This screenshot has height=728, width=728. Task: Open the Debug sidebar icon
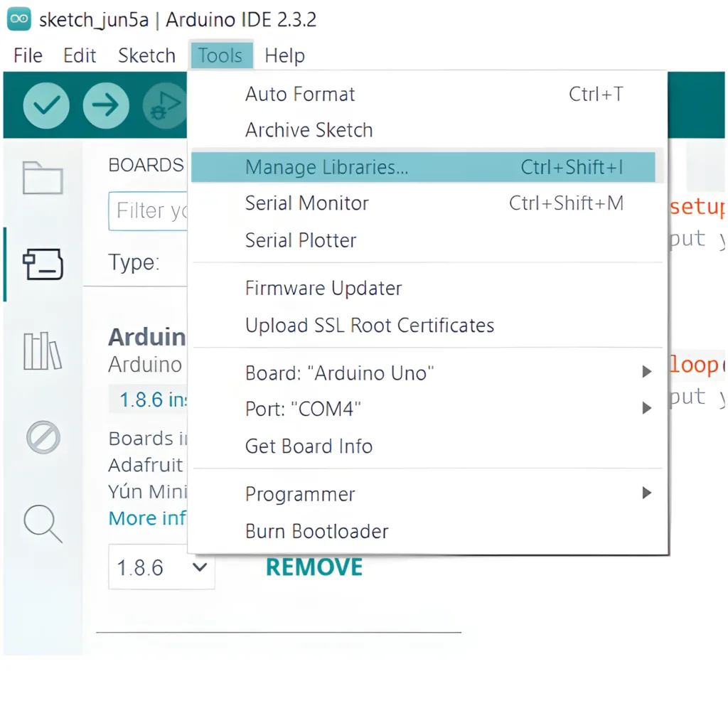(x=43, y=437)
